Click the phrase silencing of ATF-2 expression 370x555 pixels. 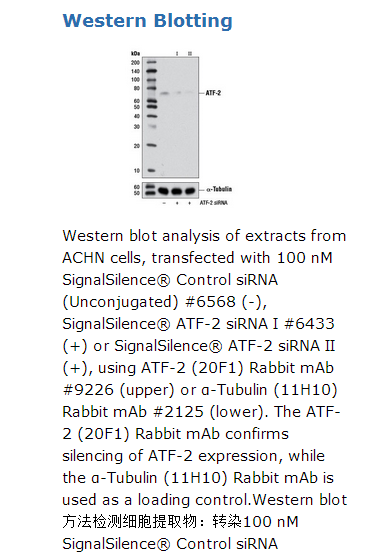pyautogui.click(x=172, y=456)
